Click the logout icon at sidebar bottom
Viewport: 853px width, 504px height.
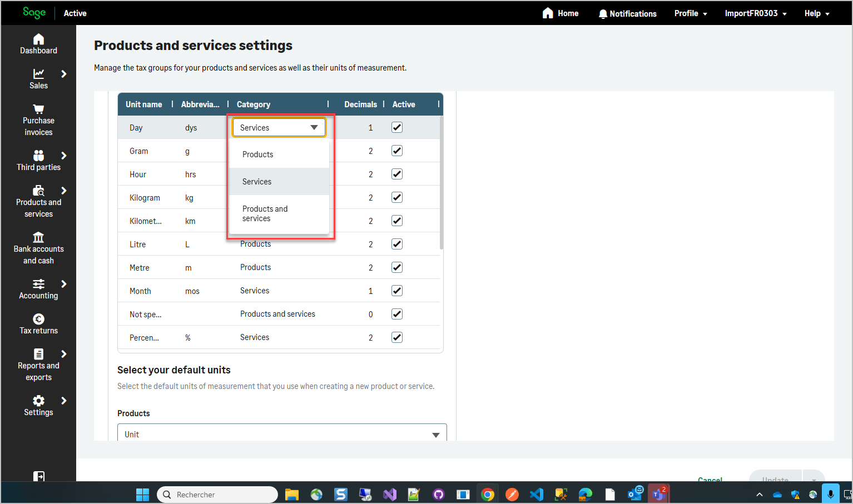click(x=39, y=476)
